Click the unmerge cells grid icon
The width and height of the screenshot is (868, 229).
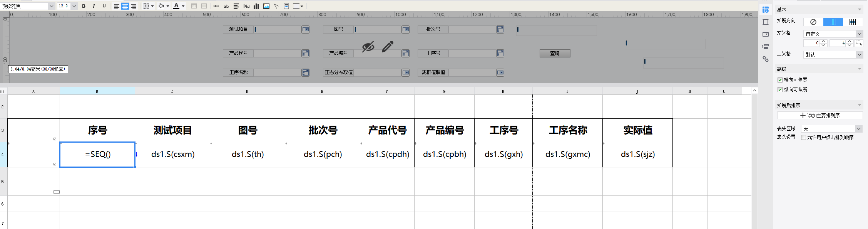tap(204, 6)
